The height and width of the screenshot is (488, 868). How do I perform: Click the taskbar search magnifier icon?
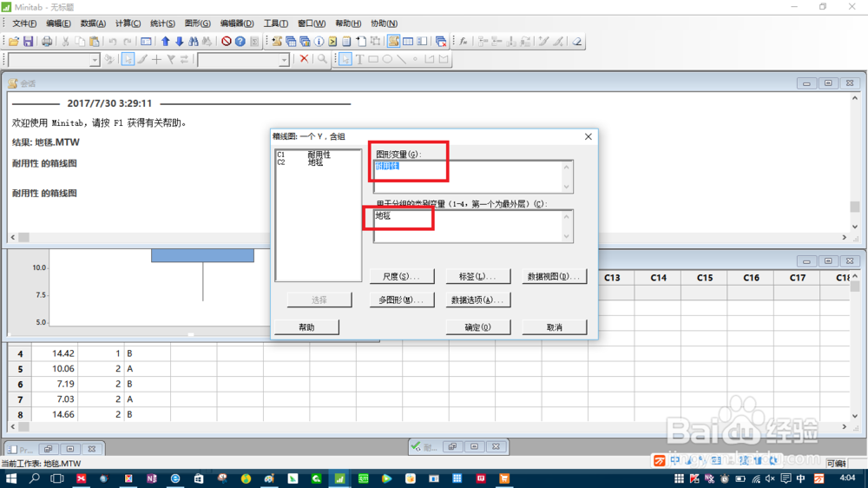(35, 478)
